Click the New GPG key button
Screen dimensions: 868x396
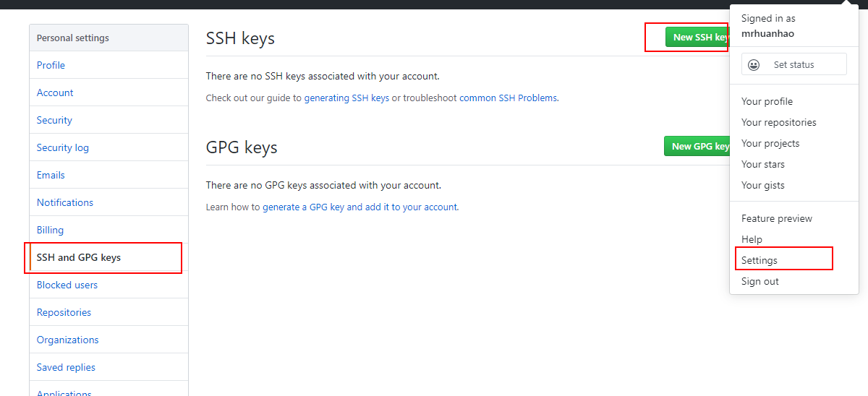[697, 146]
